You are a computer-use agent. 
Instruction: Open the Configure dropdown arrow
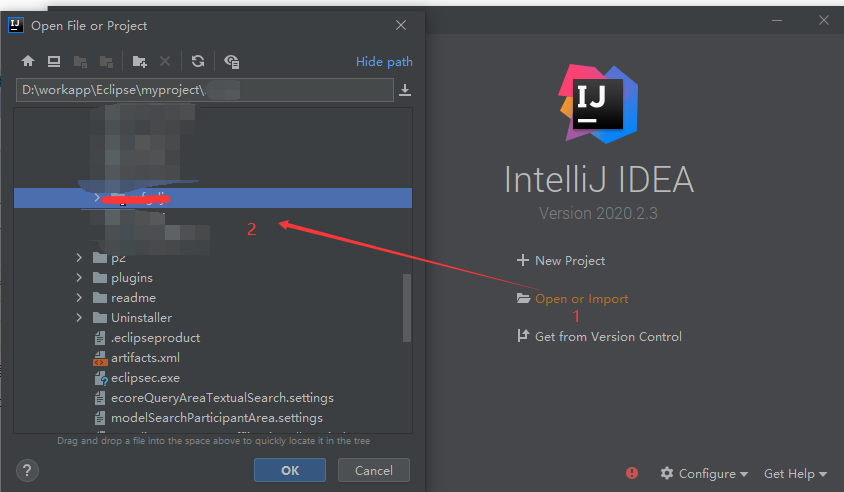pyautogui.click(x=744, y=474)
